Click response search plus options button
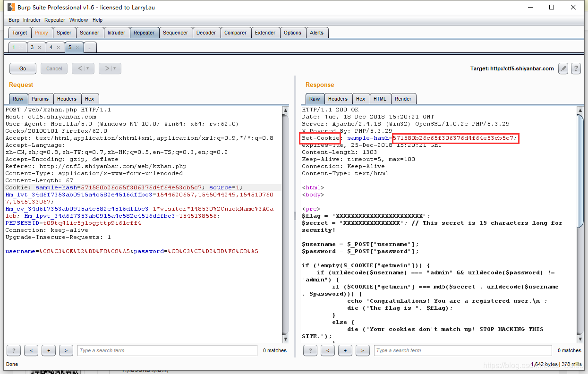This screenshot has width=588, height=374. tap(345, 350)
